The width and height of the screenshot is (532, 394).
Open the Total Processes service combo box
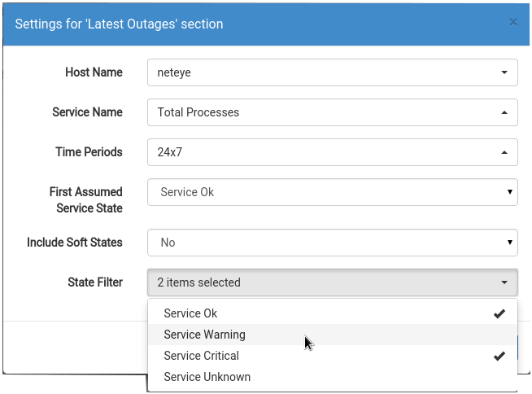tap(333, 112)
